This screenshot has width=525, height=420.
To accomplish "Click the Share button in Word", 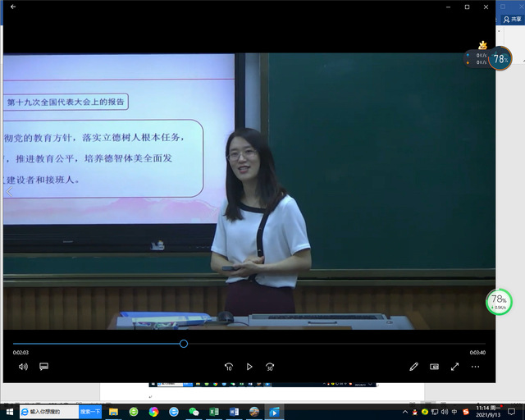I will (x=512, y=19).
